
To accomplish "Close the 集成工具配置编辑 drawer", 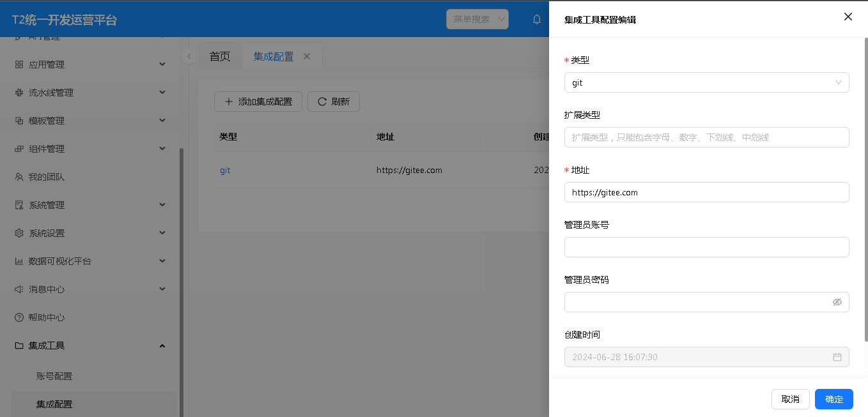I will pyautogui.click(x=848, y=17).
